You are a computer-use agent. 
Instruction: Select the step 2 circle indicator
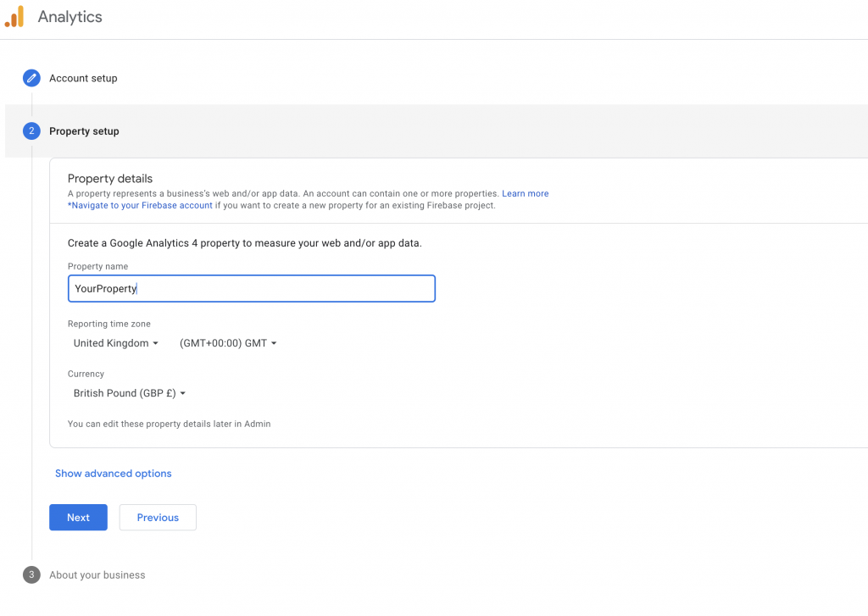(31, 131)
